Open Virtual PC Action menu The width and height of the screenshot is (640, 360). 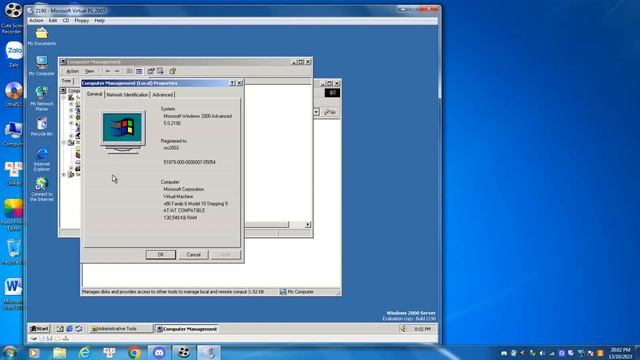(36, 20)
